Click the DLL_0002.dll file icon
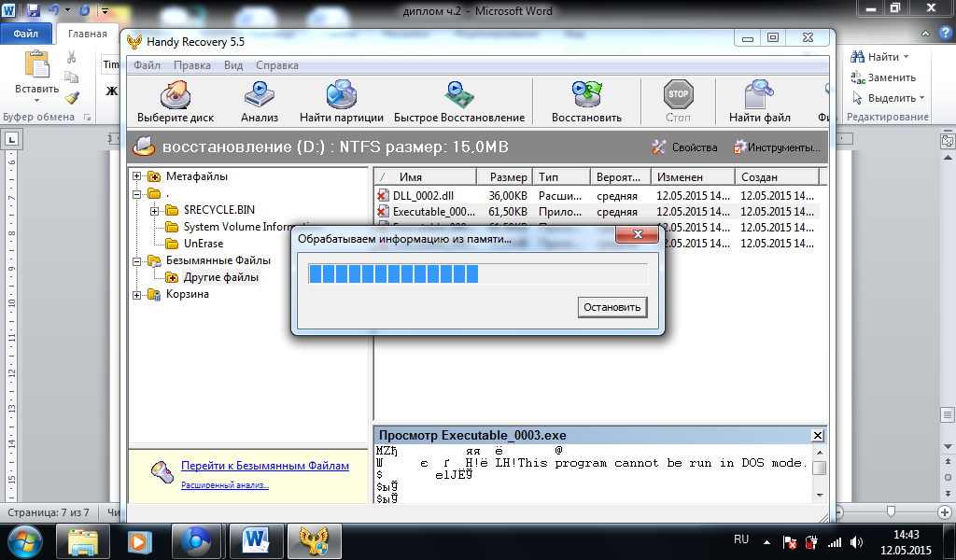 [382, 196]
